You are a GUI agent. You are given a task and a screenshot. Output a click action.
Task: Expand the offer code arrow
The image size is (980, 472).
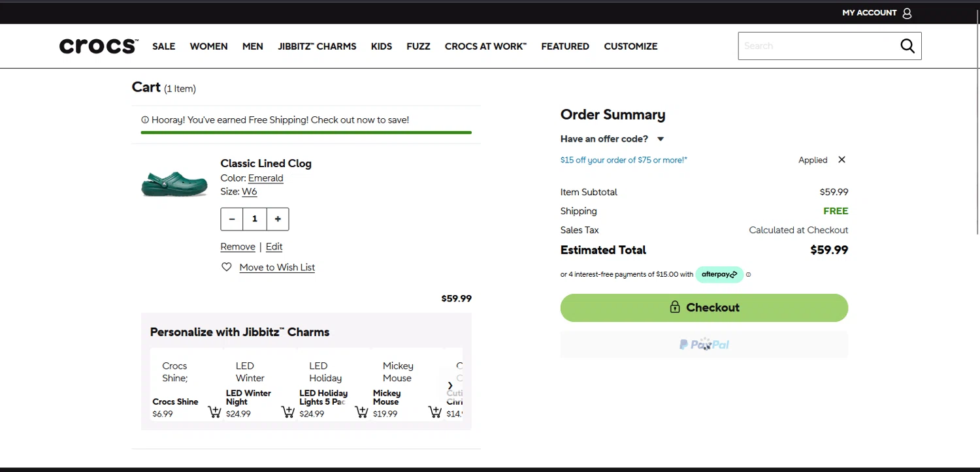point(661,139)
